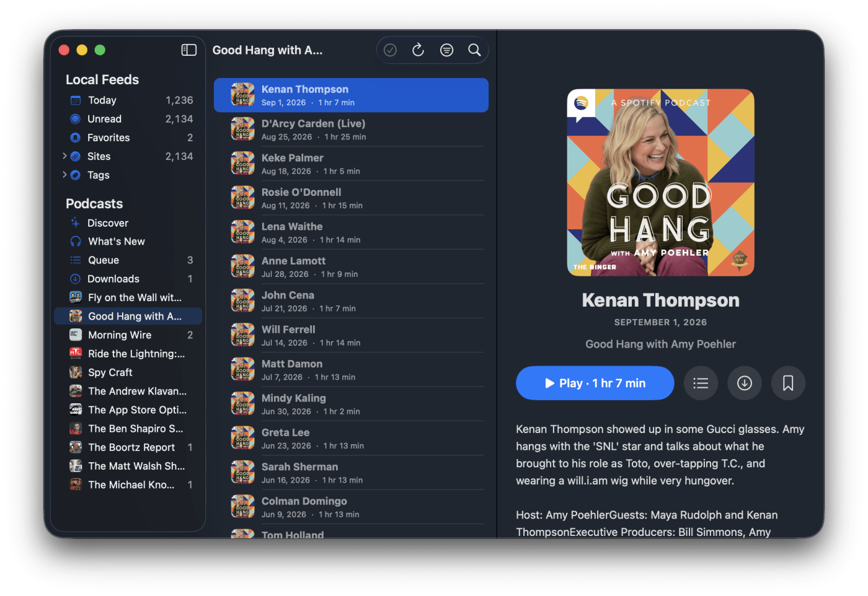
Task: Toggle the sidebar visibility button
Action: click(189, 50)
